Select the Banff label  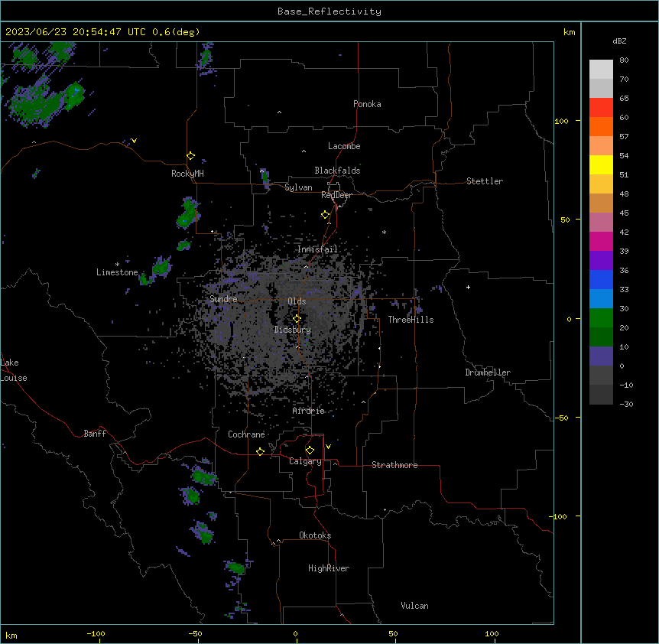[95, 434]
